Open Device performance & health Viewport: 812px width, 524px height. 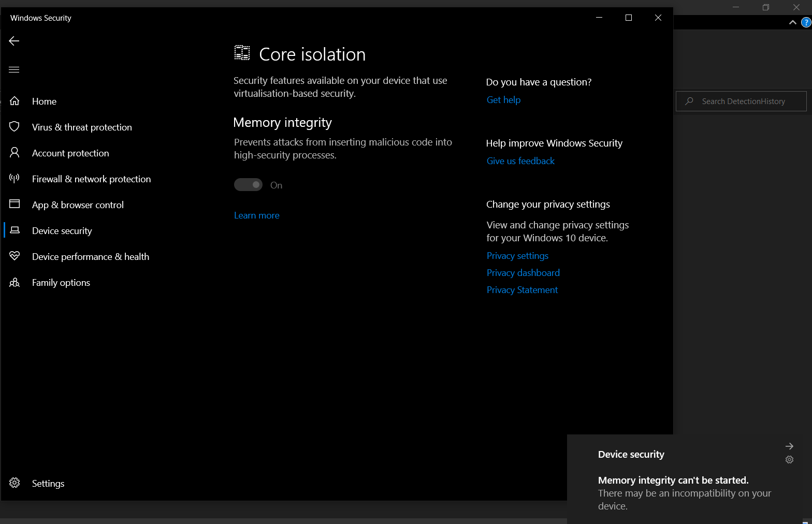[90, 256]
